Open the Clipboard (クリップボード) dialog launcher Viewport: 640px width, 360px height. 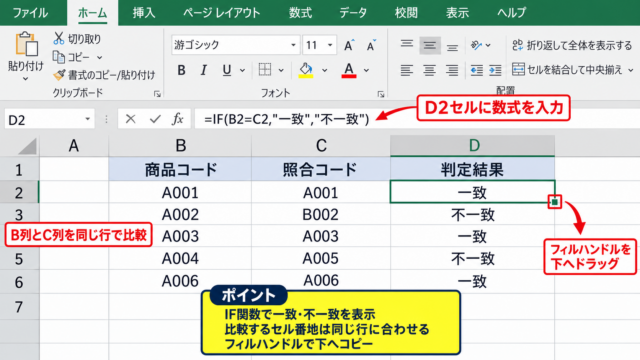pyautogui.click(x=157, y=94)
